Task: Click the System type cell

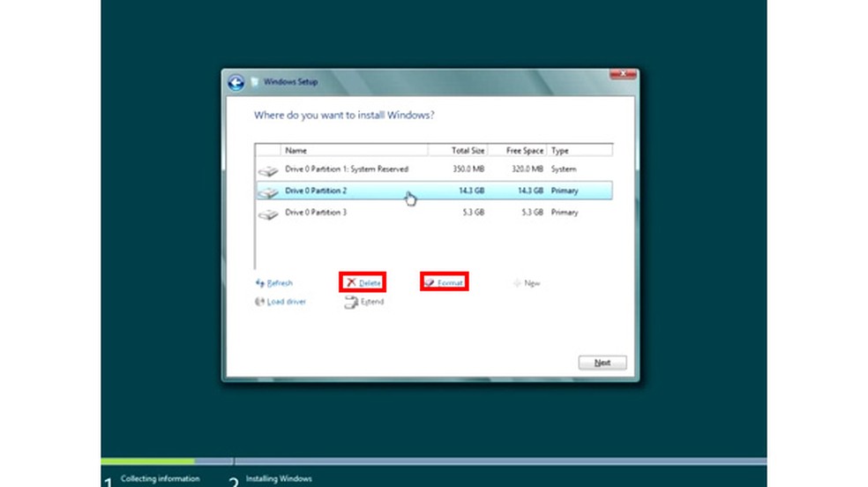Action: coord(564,169)
